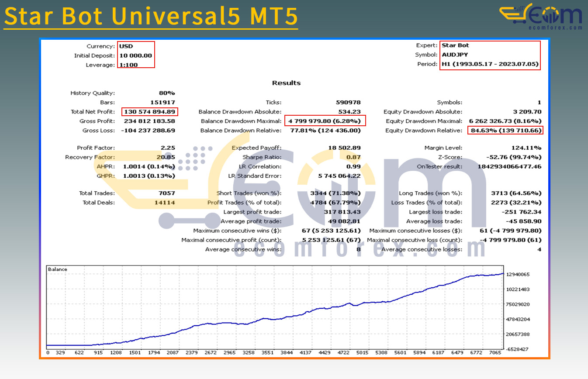The width and height of the screenshot is (588, 379).
Task: Click the Symbol value 'AUDJPY'
Action: coord(454,55)
